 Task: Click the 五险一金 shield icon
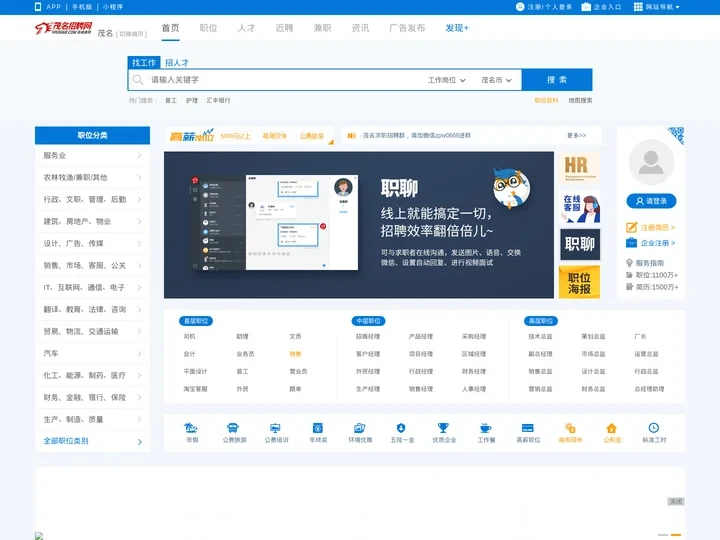tap(401, 428)
